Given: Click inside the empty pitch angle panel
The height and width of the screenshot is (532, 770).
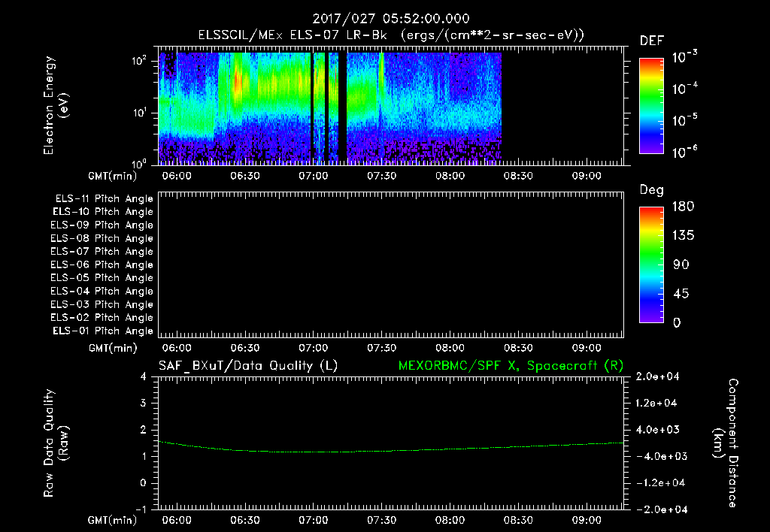Looking at the screenshot, I should [x=391, y=265].
